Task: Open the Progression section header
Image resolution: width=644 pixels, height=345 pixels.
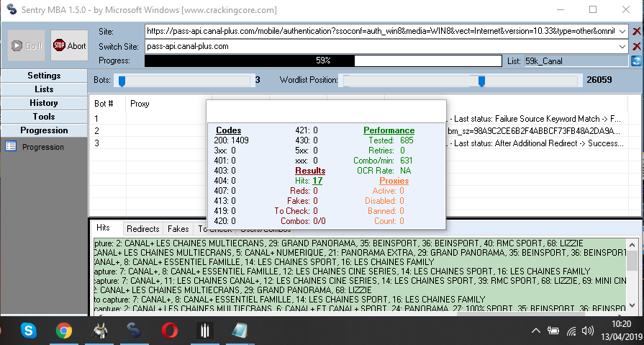Action: 44,130
